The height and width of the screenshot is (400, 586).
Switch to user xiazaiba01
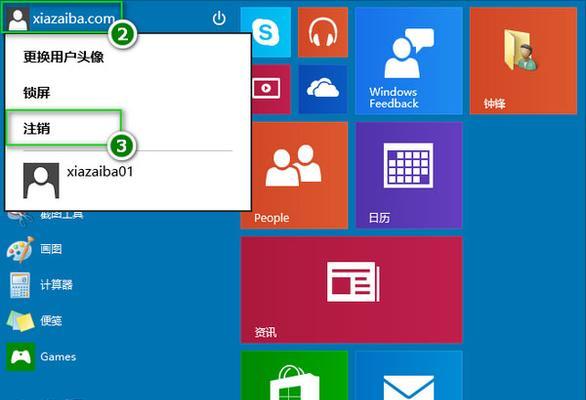[78, 180]
